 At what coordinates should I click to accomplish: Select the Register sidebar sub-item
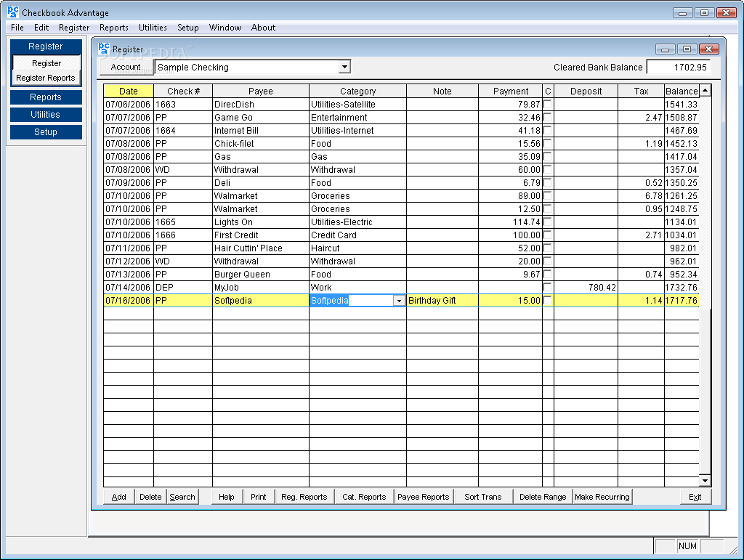pyautogui.click(x=46, y=63)
